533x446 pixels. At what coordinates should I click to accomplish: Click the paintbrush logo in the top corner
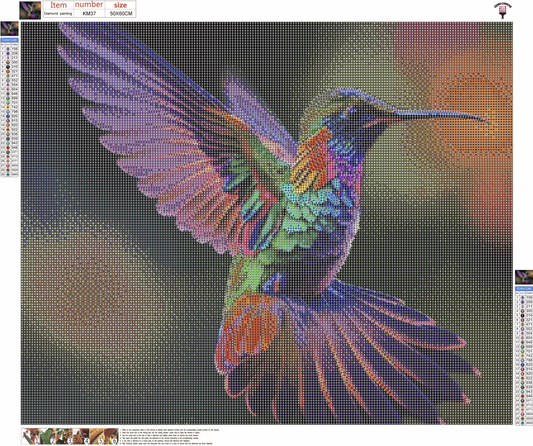click(502, 10)
